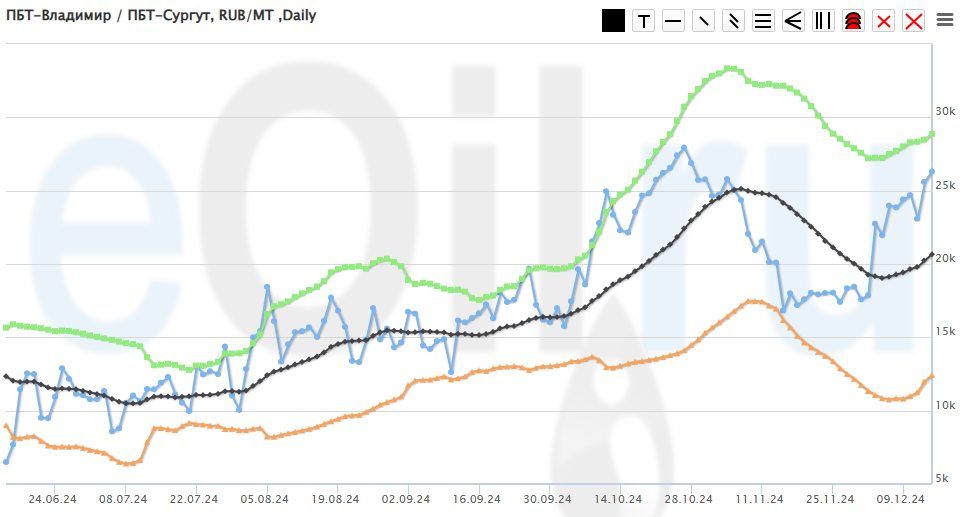Click the 14.10.24 date axis label
This screenshot has width=962, height=517.
(x=618, y=497)
